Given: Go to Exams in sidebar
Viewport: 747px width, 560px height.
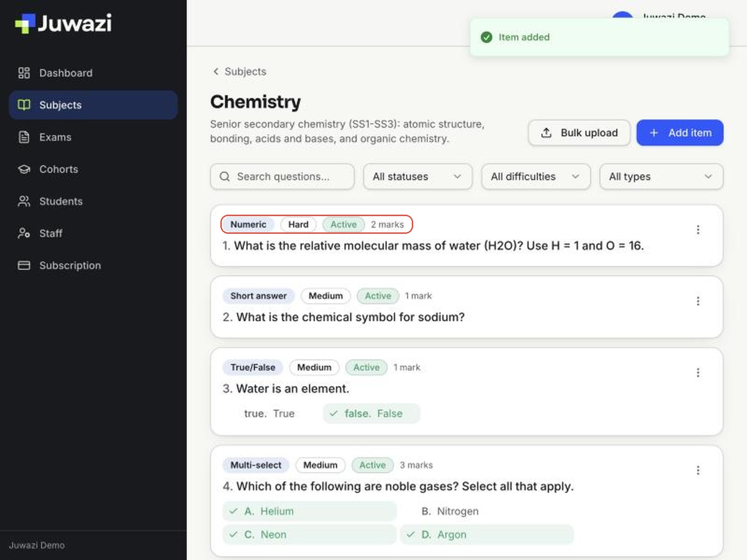Looking at the screenshot, I should point(93,137).
